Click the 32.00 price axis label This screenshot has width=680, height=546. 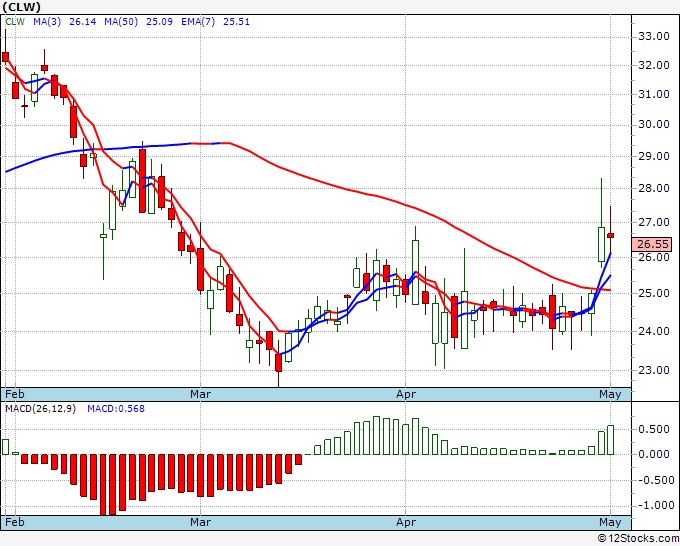(x=654, y=65)
